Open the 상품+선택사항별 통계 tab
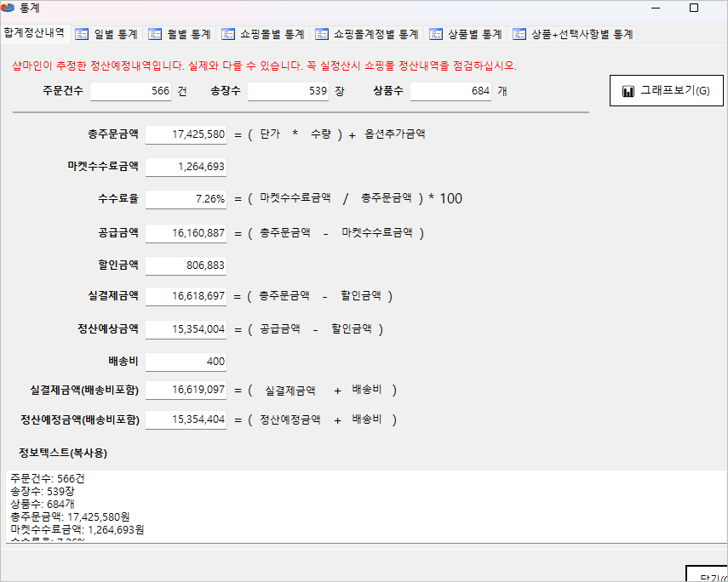This screenshot has width=728, height=582. point(572,34)
